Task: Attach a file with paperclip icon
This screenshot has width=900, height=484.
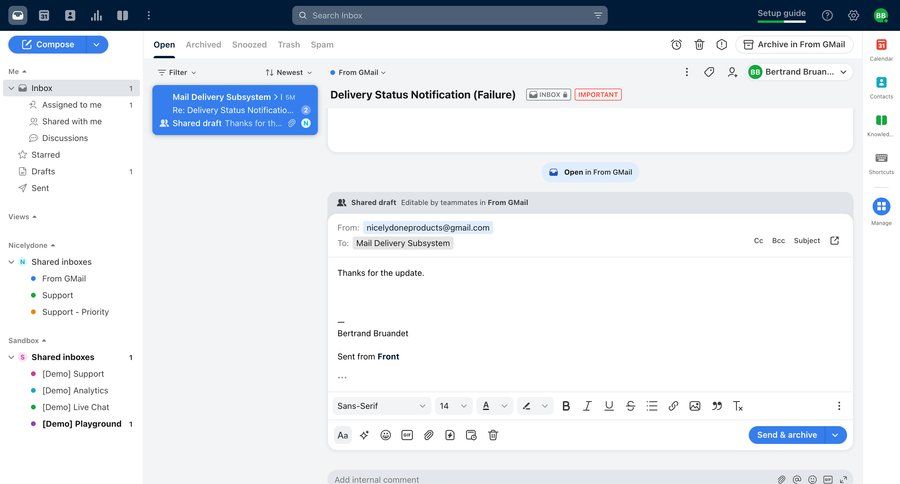Action: [x=429, y=435]
